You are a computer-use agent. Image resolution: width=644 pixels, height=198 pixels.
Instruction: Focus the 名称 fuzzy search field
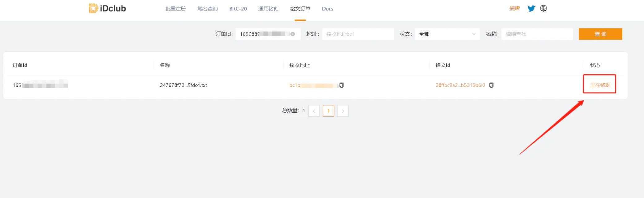coord(537,34)
